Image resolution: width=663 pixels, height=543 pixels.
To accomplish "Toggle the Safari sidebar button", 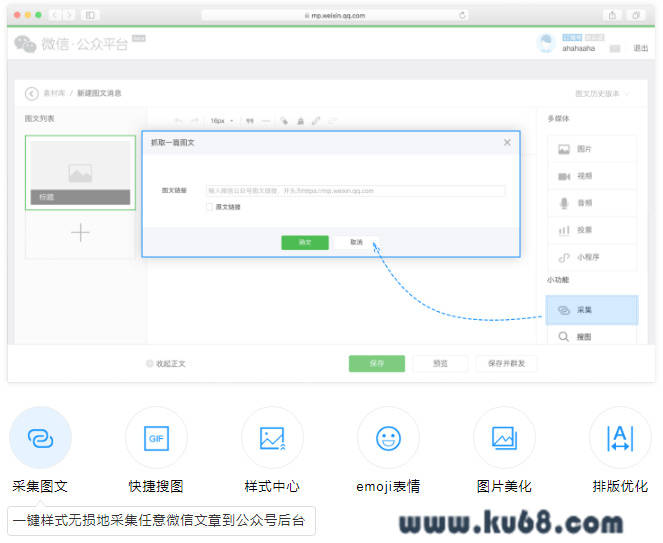I will tap(90, 15).
